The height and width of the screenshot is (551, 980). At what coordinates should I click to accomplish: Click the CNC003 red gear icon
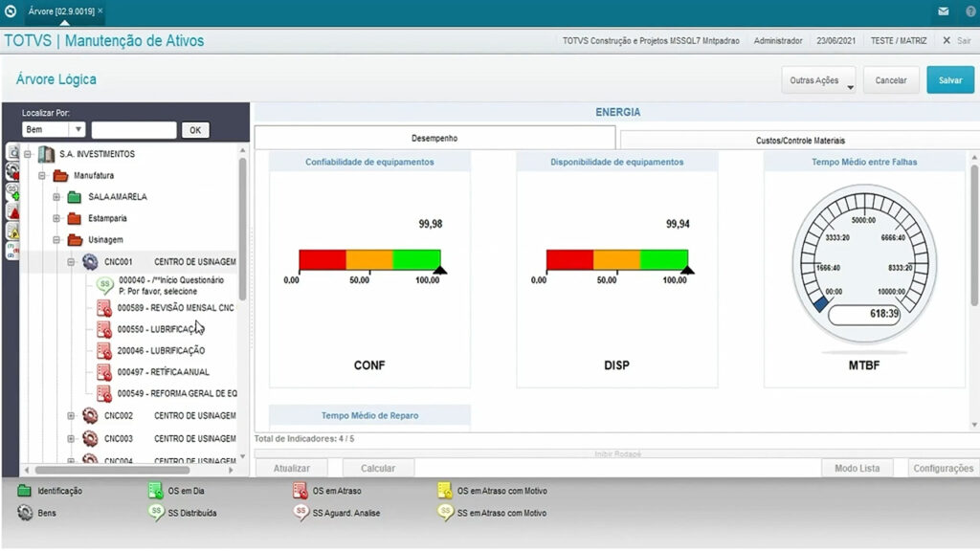90,438
